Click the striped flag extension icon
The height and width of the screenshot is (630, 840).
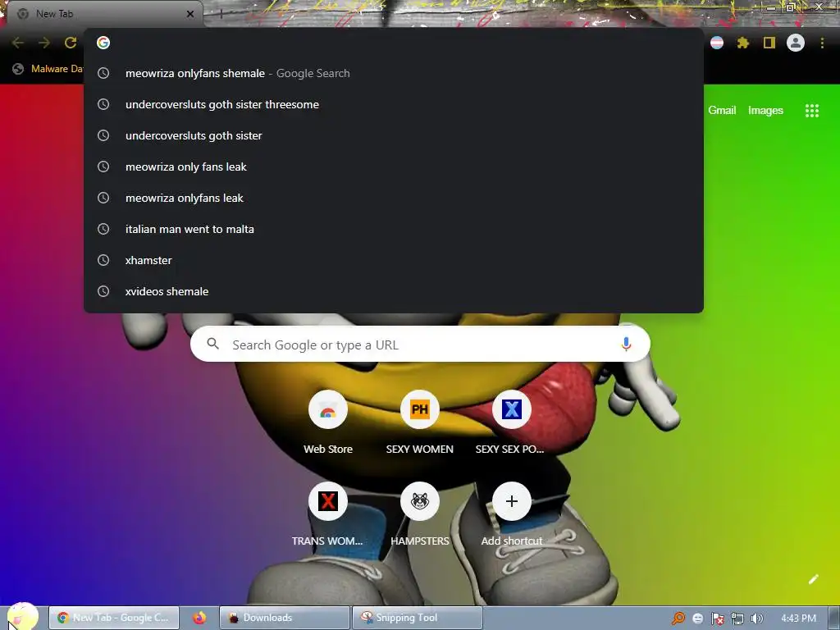pos(717,43)
